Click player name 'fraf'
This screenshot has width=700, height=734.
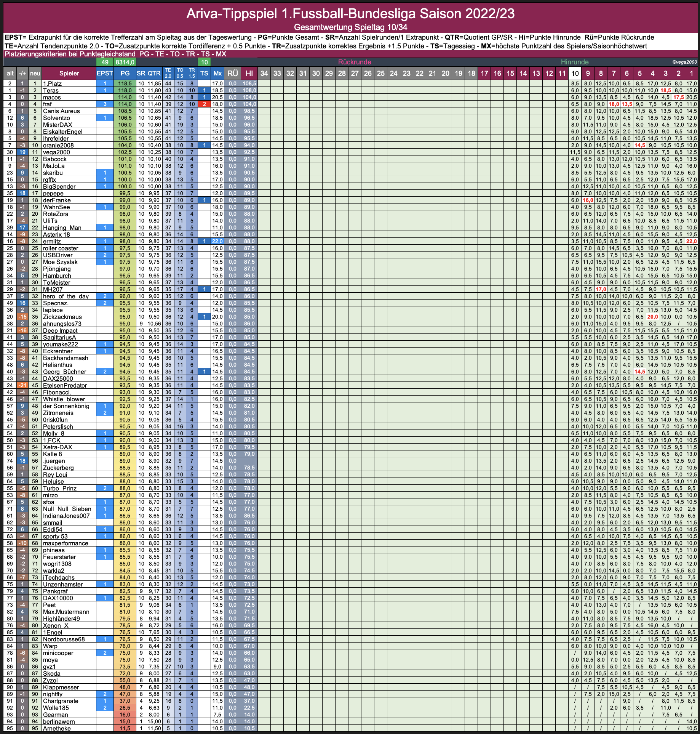tap(47, 104)
